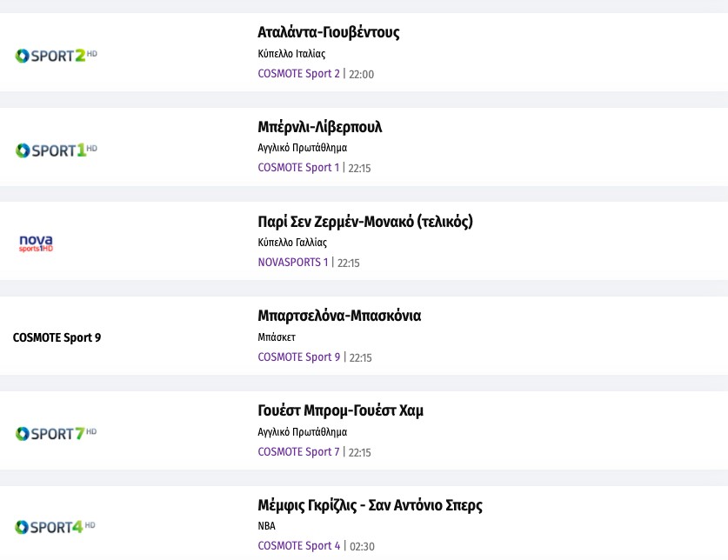Click the purple COSMOTE Sport 1 channel link
This screenshot has height=560, width=728.
tap(298, 168)
